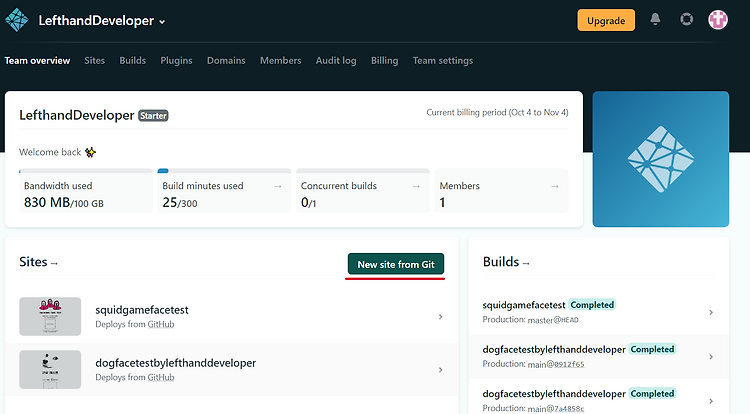Expand the LefthandDeveloper team switcher

click(x=102, y=21)
